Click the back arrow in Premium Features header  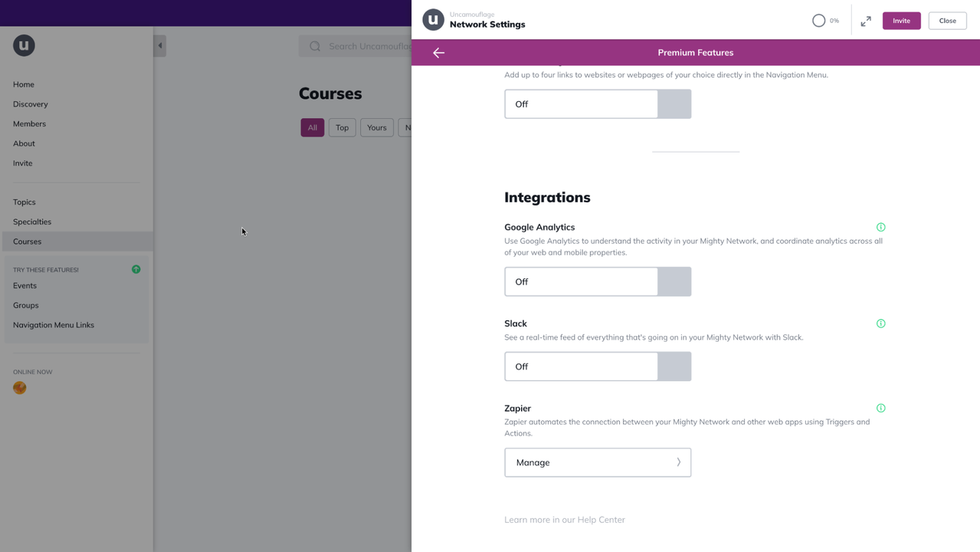click(438, 53)
